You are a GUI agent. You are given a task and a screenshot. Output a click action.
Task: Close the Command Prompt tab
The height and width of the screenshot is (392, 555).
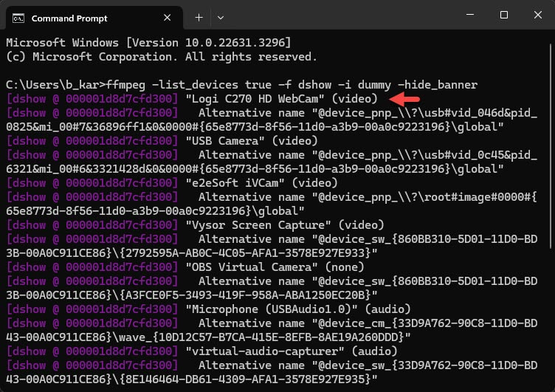[x=168, y=18]
